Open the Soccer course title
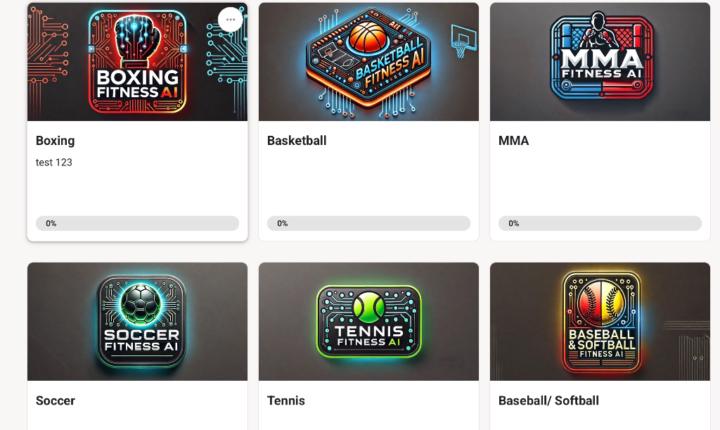 pos(55,401)
